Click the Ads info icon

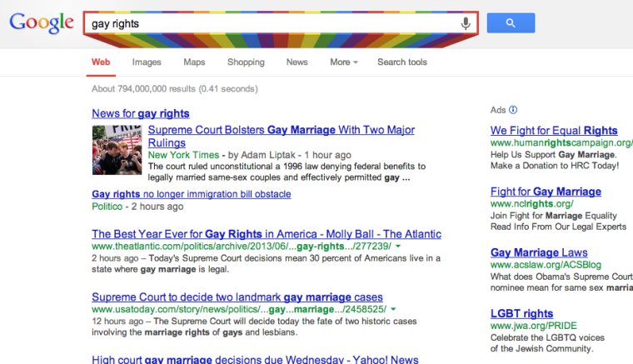pos(513,110)
